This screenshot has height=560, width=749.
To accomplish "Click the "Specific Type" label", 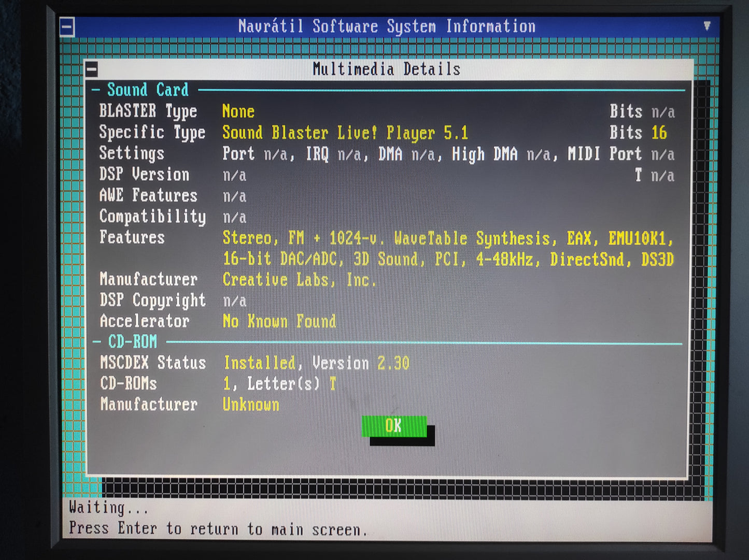I will tap(152, 133).
